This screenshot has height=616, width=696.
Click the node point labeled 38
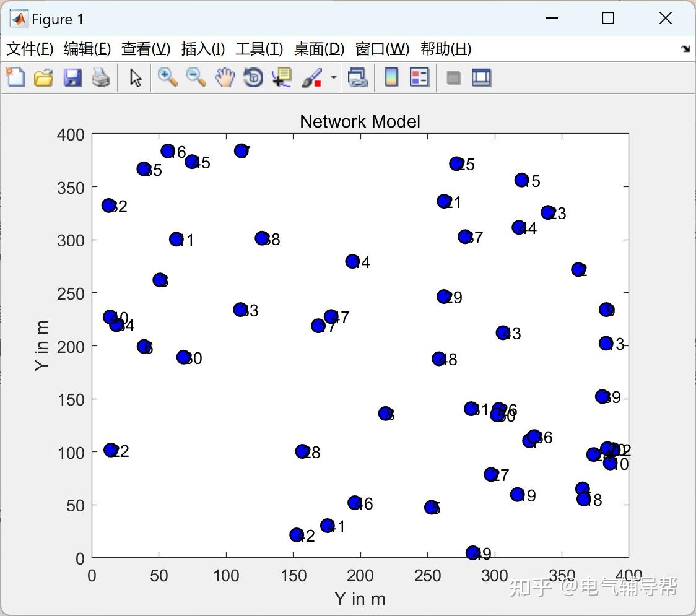pyautogui.click(x=262, y=238)
